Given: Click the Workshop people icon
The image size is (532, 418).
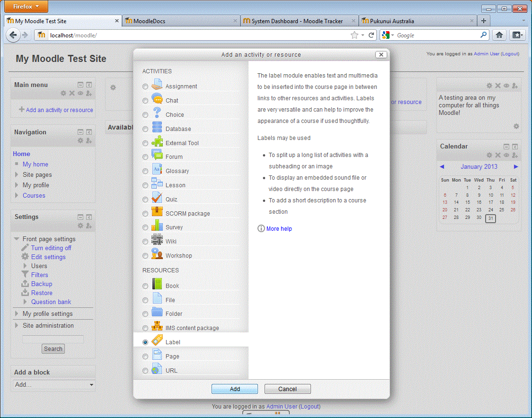Looking at the screenshot, I should coord(157,254).
